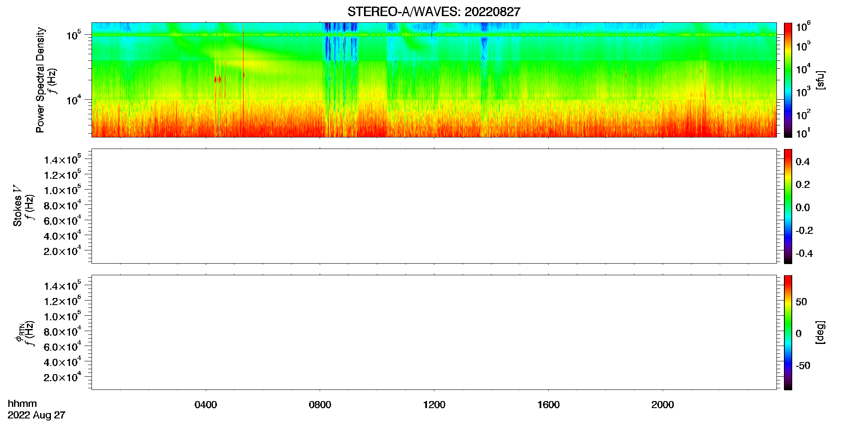
Task: Click the [sfu] unit label
Action: 820,80
